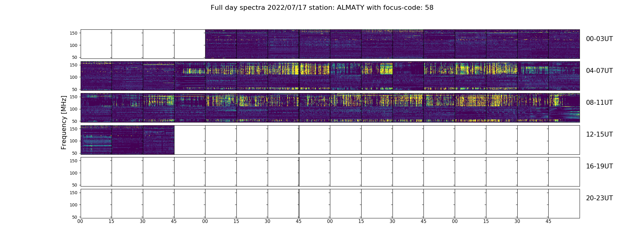Select the '08-11UT' row label
The width and height of the screenshot is (644, 245).
599,103
